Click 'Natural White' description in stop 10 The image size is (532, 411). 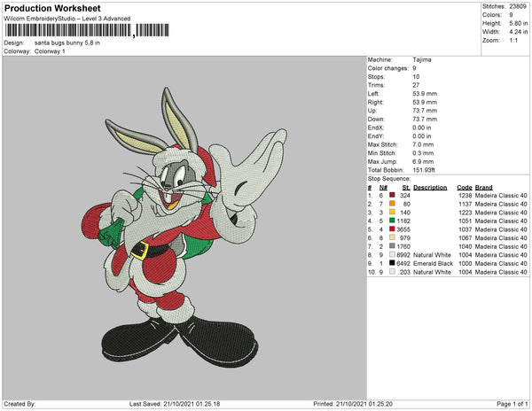[x=432, y=272]
